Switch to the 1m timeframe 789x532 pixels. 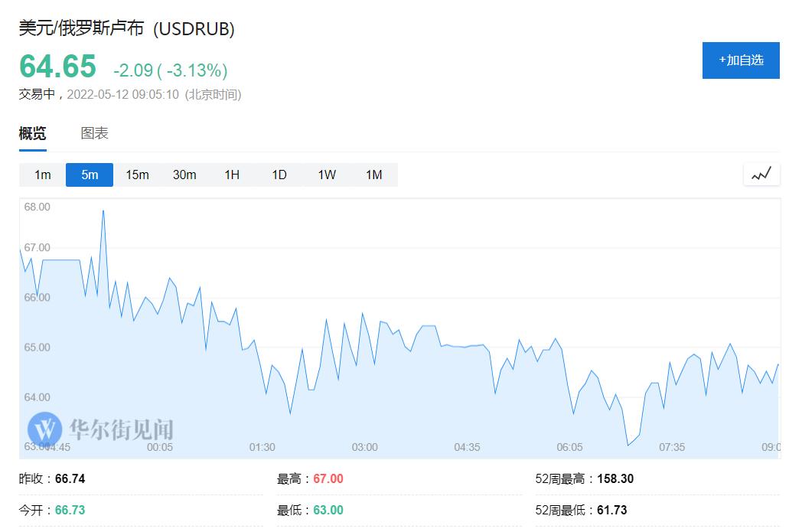(x=41, y=175)
